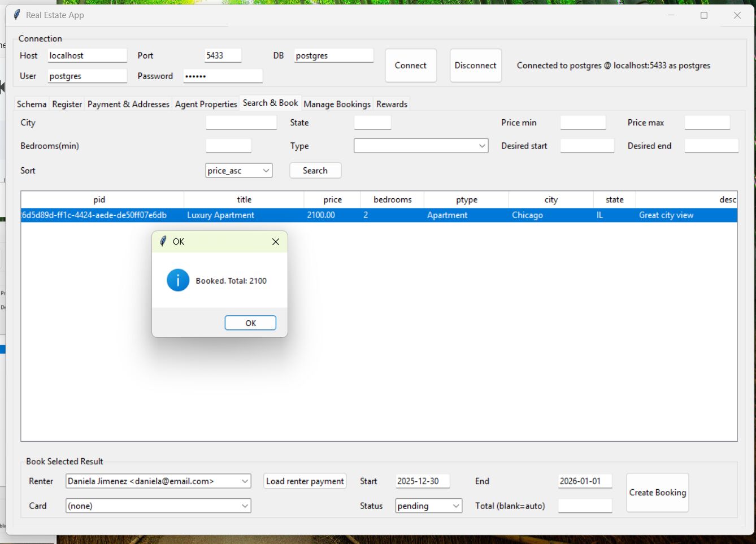
Task: Click the pid 6d5d89d-ff1c-4424 cell
Action: coord(102,215)
